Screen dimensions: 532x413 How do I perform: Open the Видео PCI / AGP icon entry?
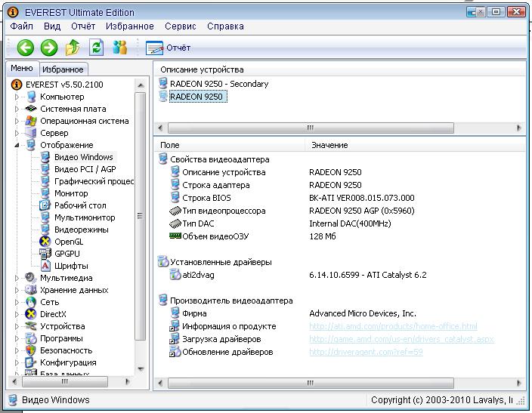pyautogui.click(x=45, y=169)
